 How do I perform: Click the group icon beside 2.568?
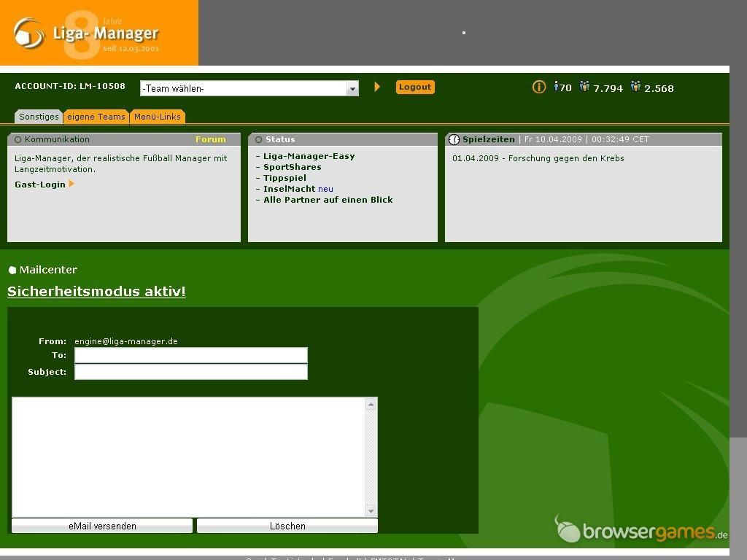[x=635, y=86]
